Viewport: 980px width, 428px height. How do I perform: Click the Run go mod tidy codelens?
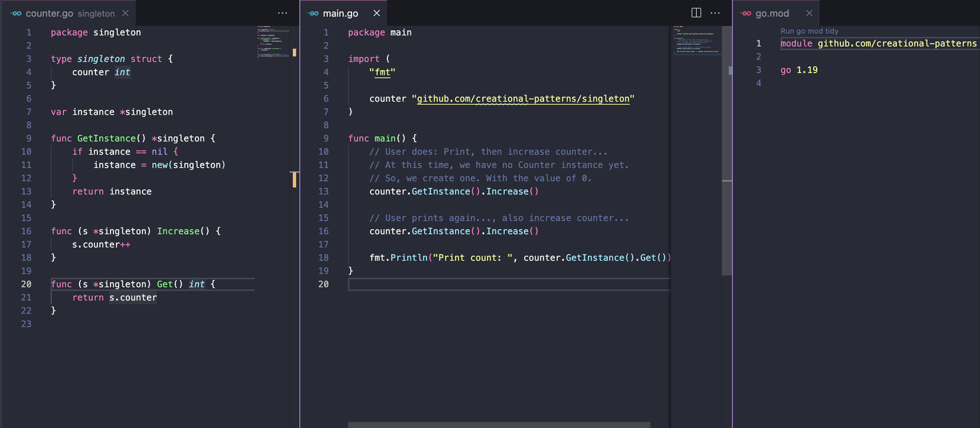(809, 31)
